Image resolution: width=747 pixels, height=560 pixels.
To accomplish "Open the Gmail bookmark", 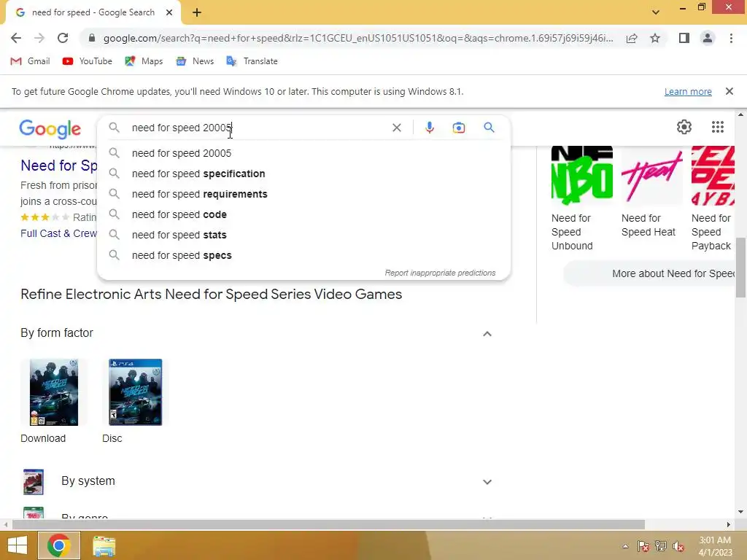I will tap(30, 61).
